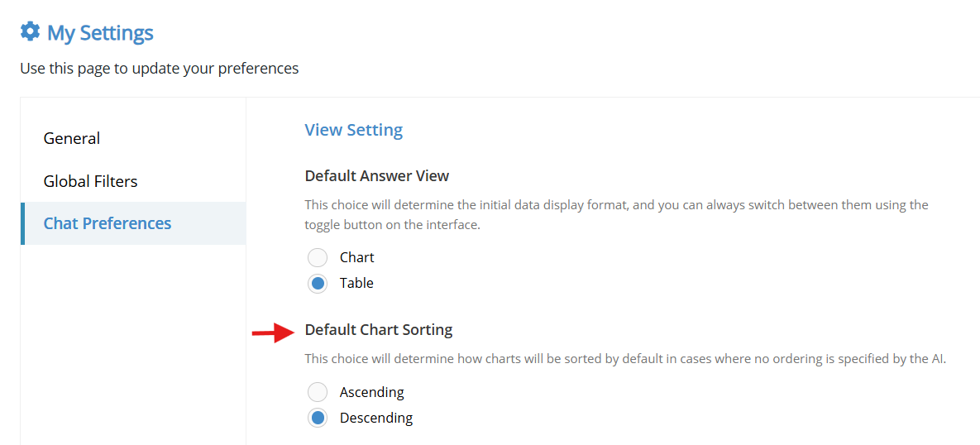
Task: Select the Chart radio button
Action: [x=318, y=257]
